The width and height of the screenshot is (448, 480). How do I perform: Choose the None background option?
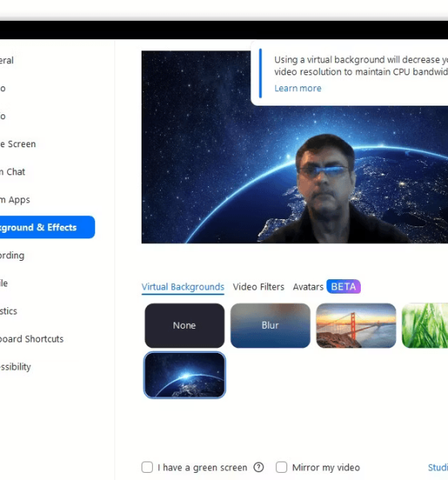pyautogui.click(x=185, y=326)
